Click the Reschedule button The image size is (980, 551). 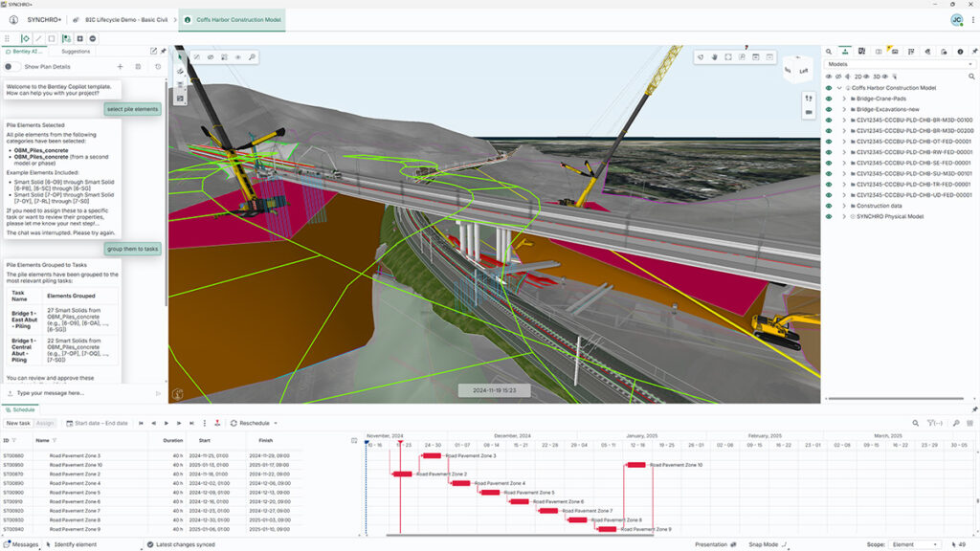coord(254,423)
